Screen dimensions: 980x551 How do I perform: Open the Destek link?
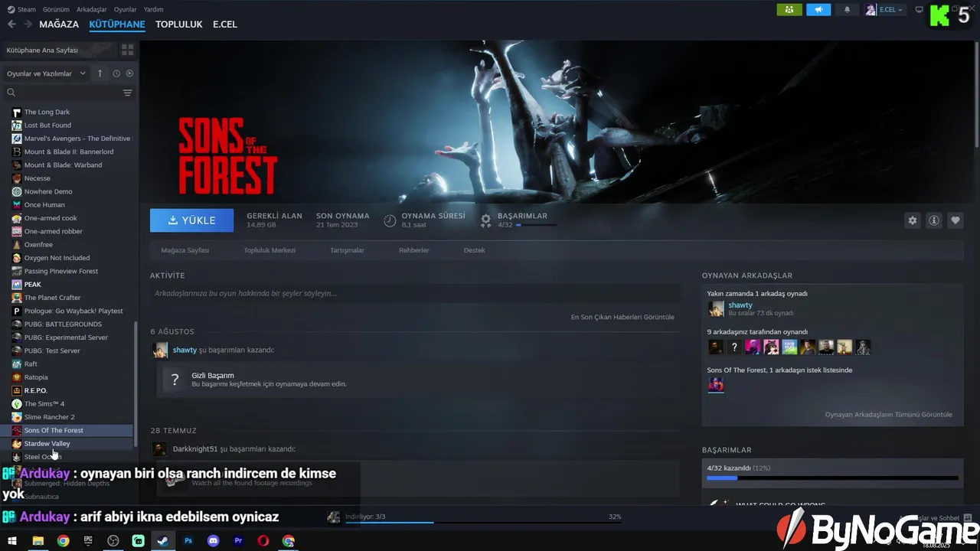474,250
